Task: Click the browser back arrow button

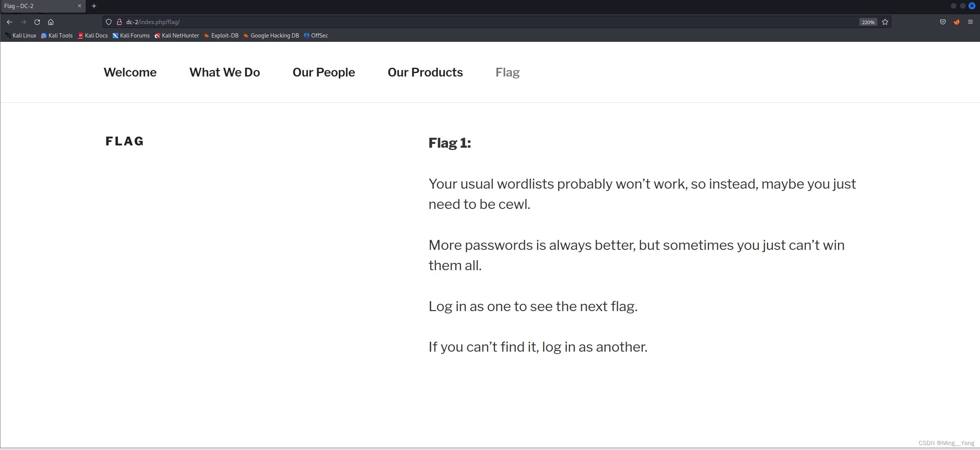Action: point(10,22)
